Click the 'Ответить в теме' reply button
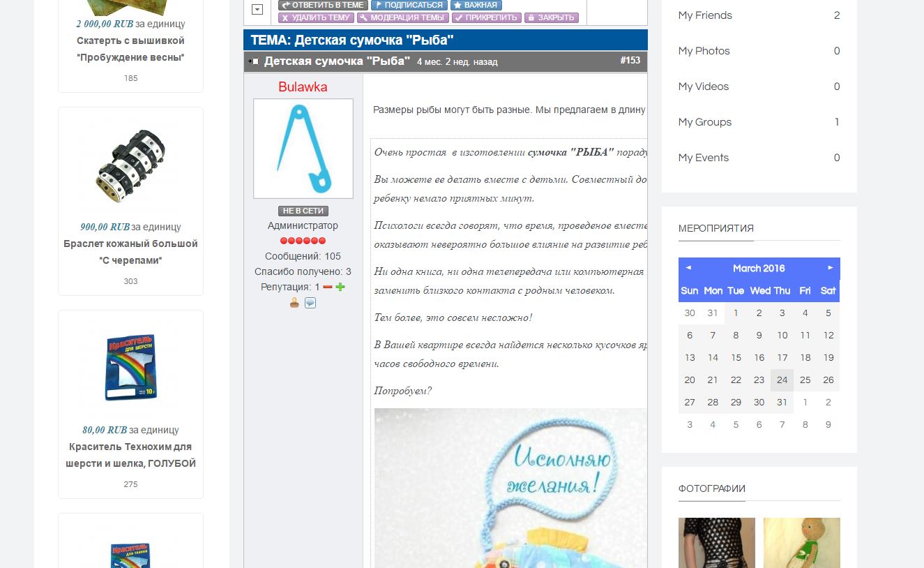The image size is (924, 568). click(322, 5)
